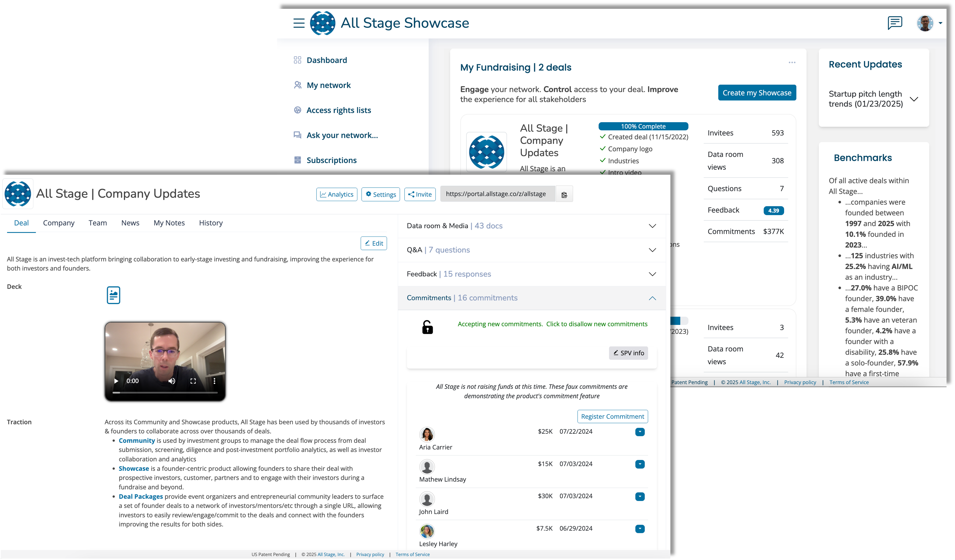
Task: Switch to the Team tab
Action: point(98,223)
